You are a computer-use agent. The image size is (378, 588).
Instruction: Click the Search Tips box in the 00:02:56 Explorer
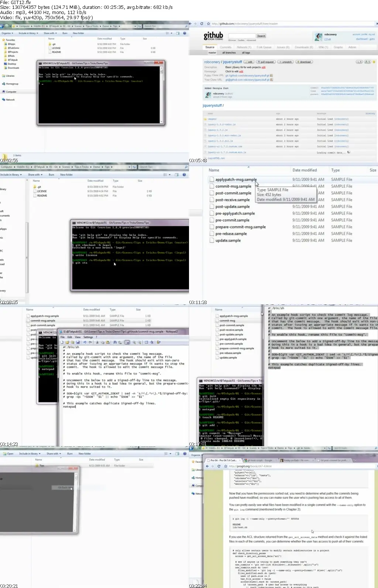click(x=165, y=26)
